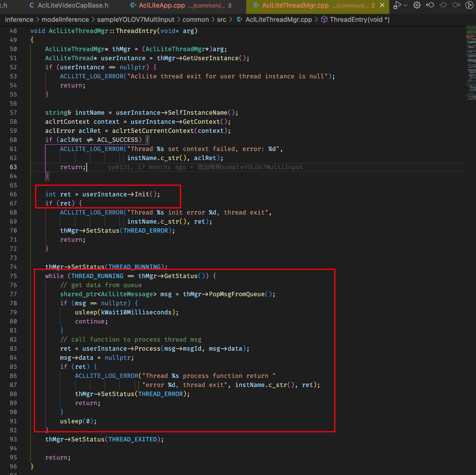This screenshot has height=475, width=476.
Task: Click 'THREAD_RUNNING' on the while line 75
Action: tap(97, 276)
